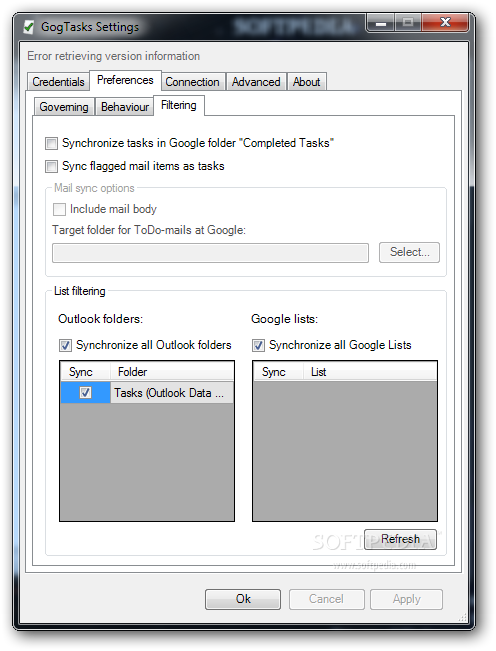The width and height of the screenshot is (496, 651).
Task: Open the Connection tab
Action: pos(192,82)
